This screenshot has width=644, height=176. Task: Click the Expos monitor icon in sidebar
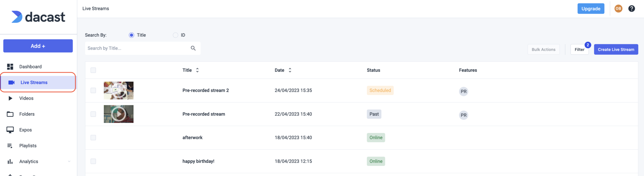10,130
